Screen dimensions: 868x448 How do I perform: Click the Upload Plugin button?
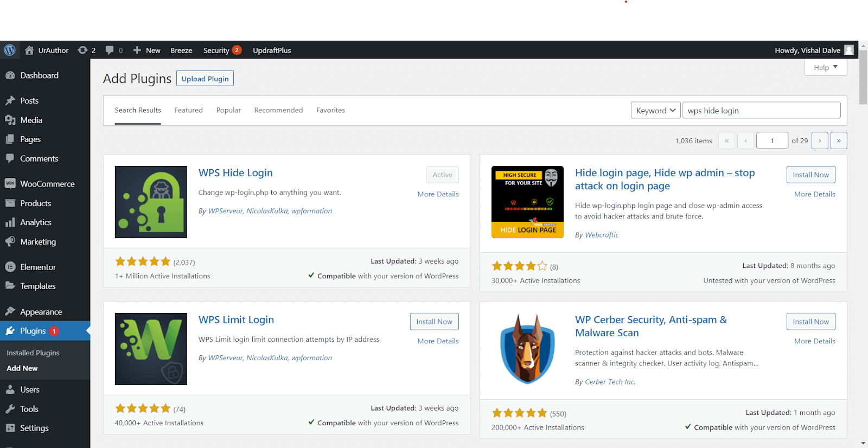coord(205,79)
